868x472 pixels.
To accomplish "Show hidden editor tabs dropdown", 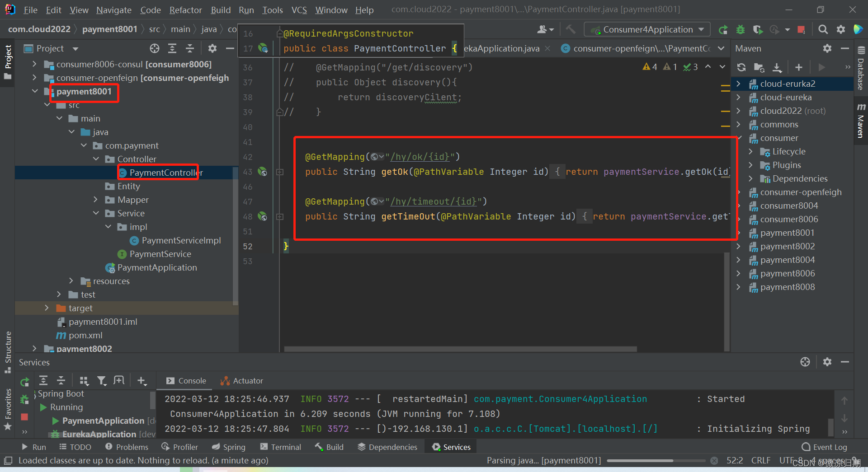I will tap(721, 48).
